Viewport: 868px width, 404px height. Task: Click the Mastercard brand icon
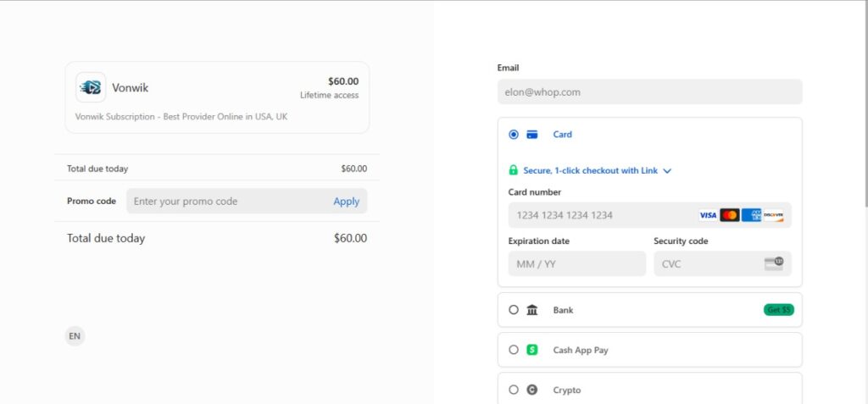pos(730,215)
